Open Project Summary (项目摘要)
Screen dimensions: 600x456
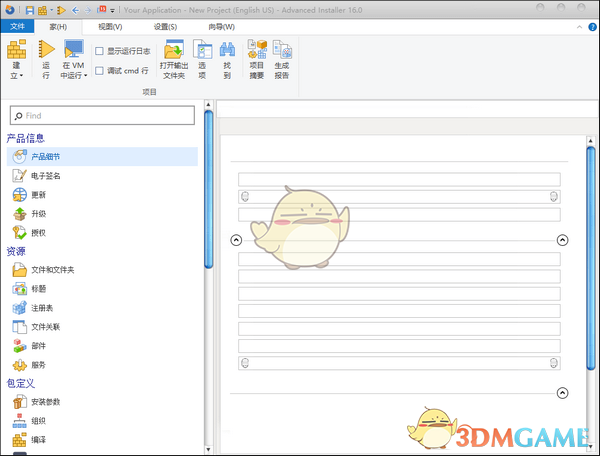click(257, 59)
